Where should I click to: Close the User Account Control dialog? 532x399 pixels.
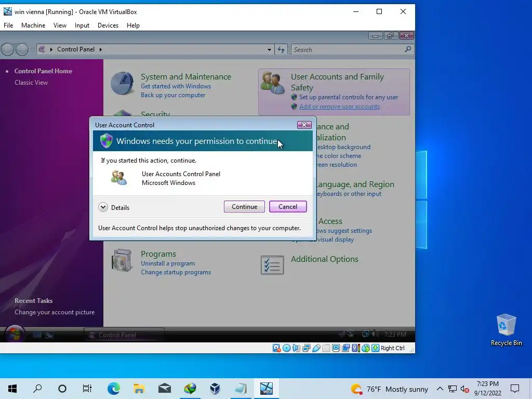click(x=304, y=125)
